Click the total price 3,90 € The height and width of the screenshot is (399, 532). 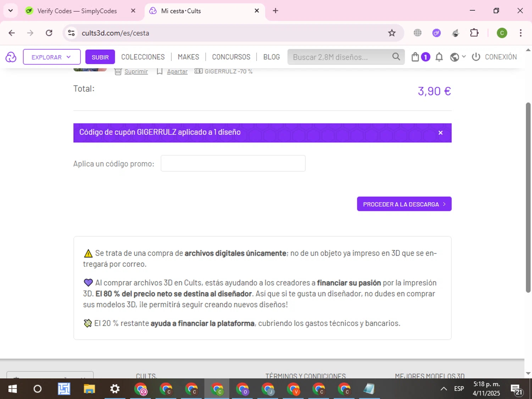pos(434,91)
